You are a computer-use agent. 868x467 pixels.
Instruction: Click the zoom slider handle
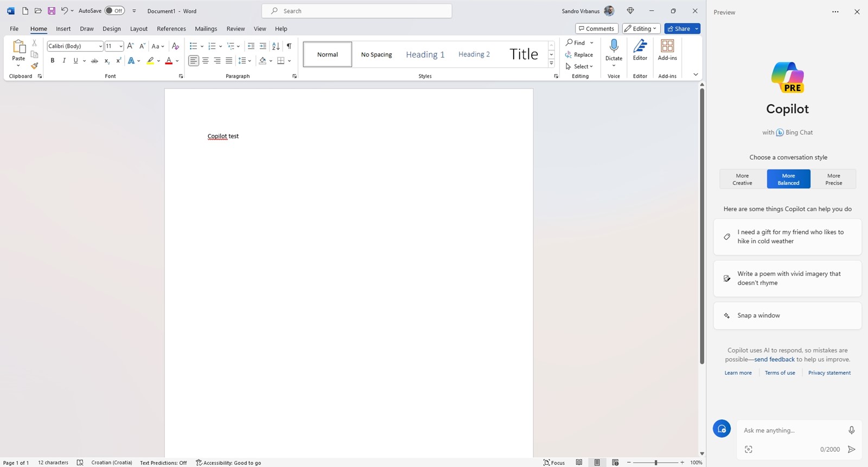tap(656, 463)
